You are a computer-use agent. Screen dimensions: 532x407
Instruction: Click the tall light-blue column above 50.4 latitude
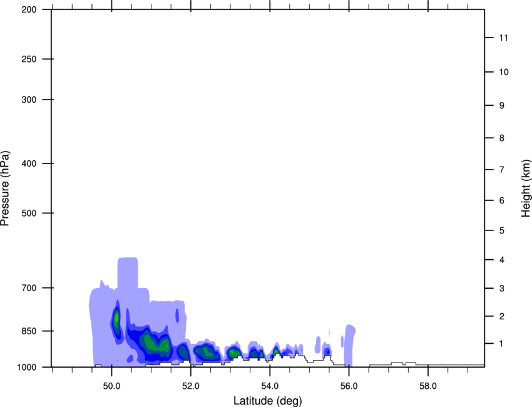(128, 276)
